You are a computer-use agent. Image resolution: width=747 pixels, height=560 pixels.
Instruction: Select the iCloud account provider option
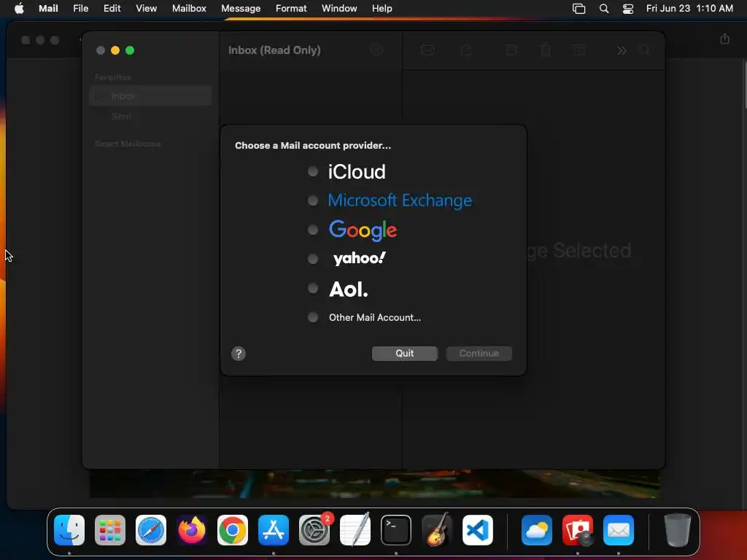[x=312, y=171]
